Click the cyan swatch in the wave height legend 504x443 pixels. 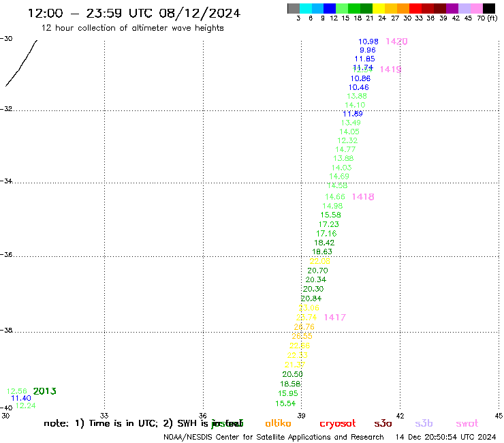(x=305, y=8)
